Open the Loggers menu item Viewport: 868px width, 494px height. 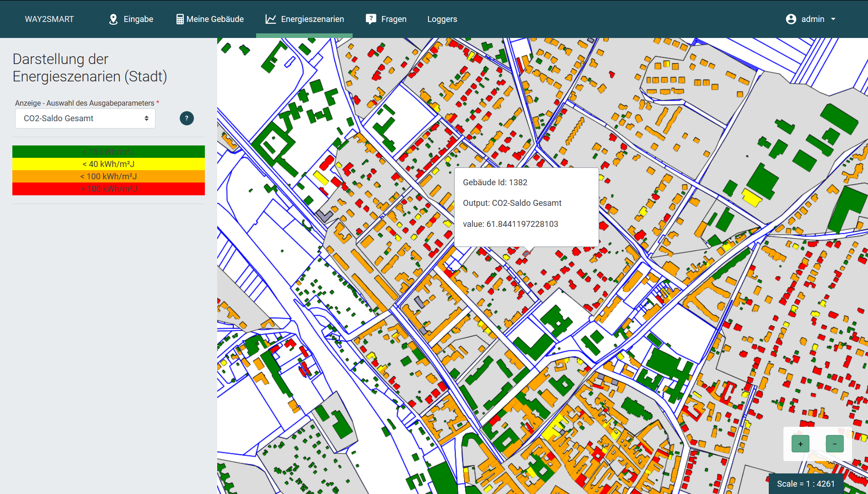coord(442,19)
